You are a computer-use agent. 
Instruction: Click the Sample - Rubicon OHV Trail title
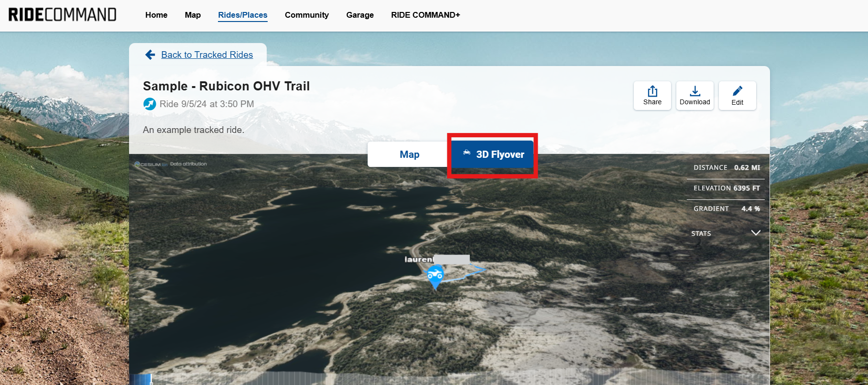[x=226, y=86]
